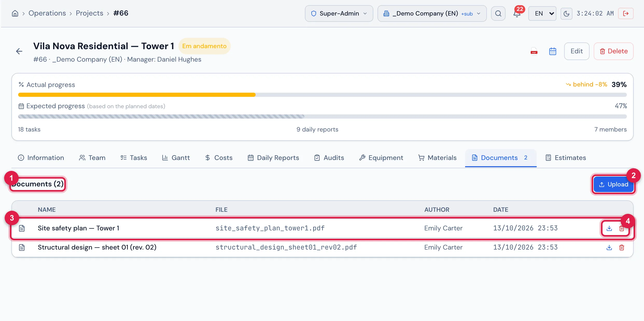Click the Delete project button
This screenshot has width=644, height=321.
point(613,51)
